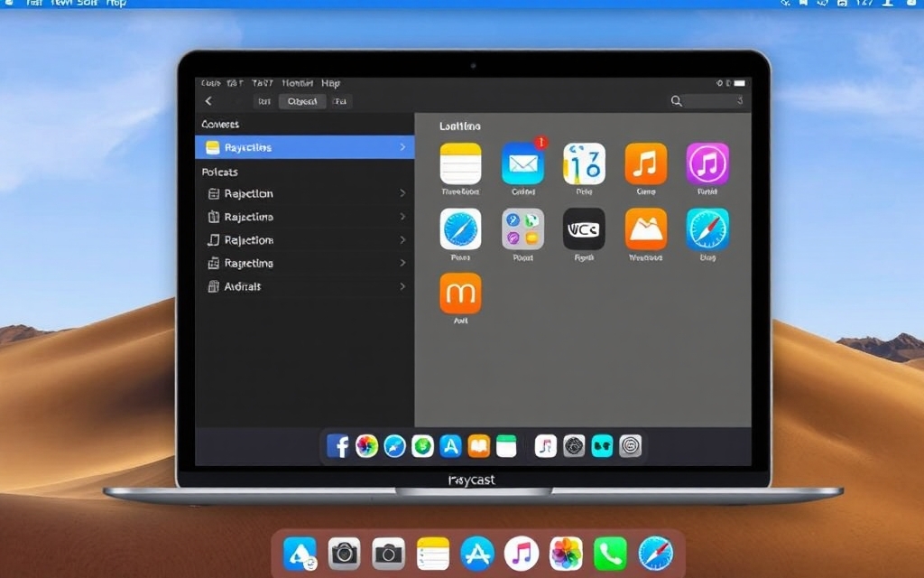Expand the chevron on the "Ragretims" row
Screen dimensions: 924x578
[x=402, y=263]
